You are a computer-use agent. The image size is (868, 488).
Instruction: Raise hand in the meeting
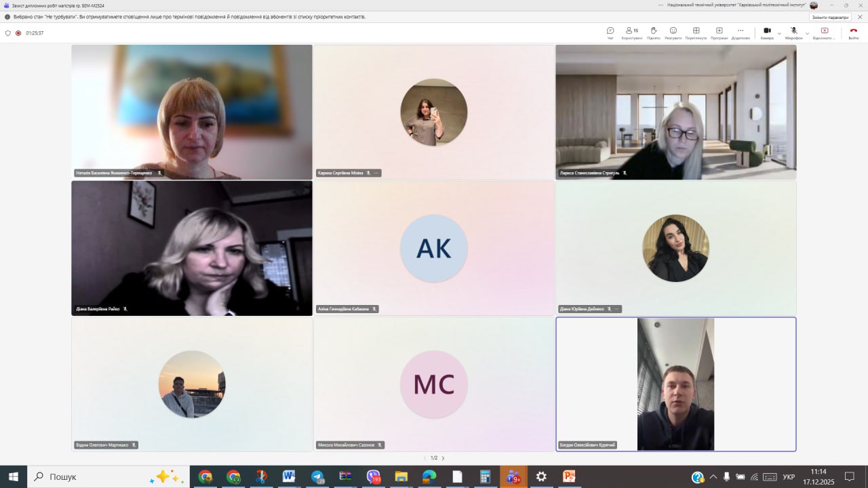pyautogui.click(x=653, y=33)
